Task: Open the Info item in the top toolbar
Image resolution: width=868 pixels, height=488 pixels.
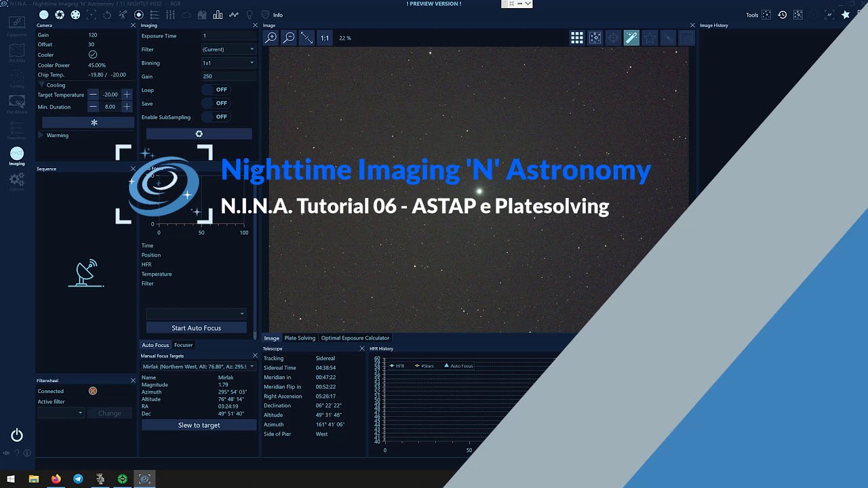Action: click(x=278, y=15)
